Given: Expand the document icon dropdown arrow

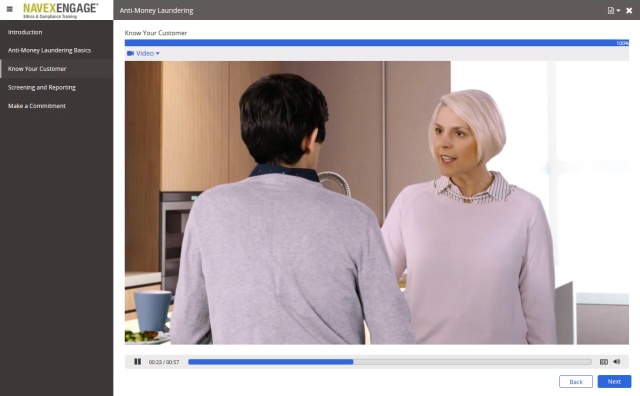Looking at the screenshot, I should pos(618,11).
